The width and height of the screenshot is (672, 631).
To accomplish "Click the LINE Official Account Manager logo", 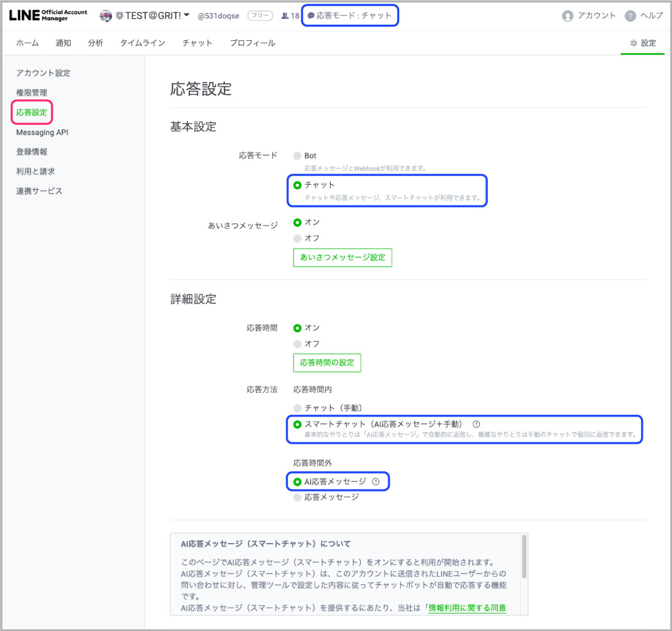I will (48, 15).
